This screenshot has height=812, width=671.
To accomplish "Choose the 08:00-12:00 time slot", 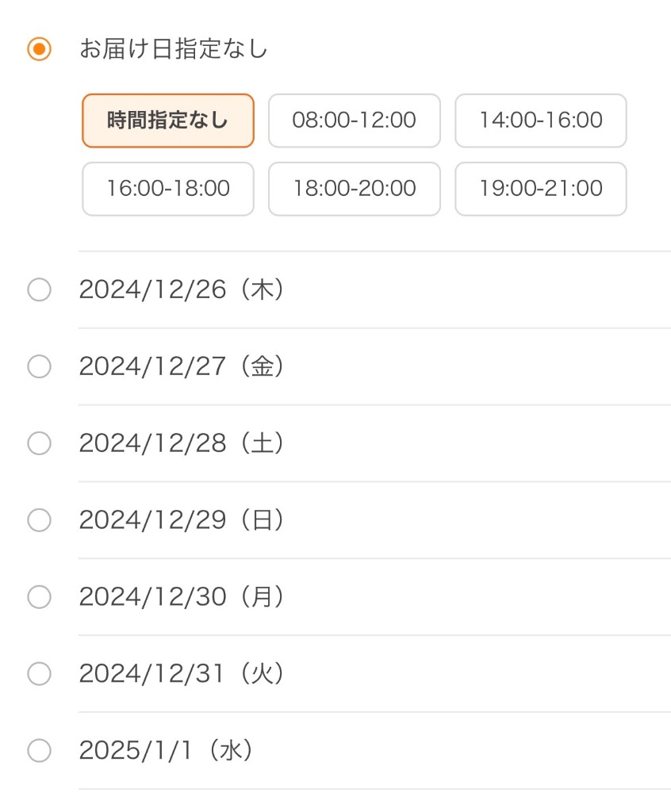I will coord(354,121).
